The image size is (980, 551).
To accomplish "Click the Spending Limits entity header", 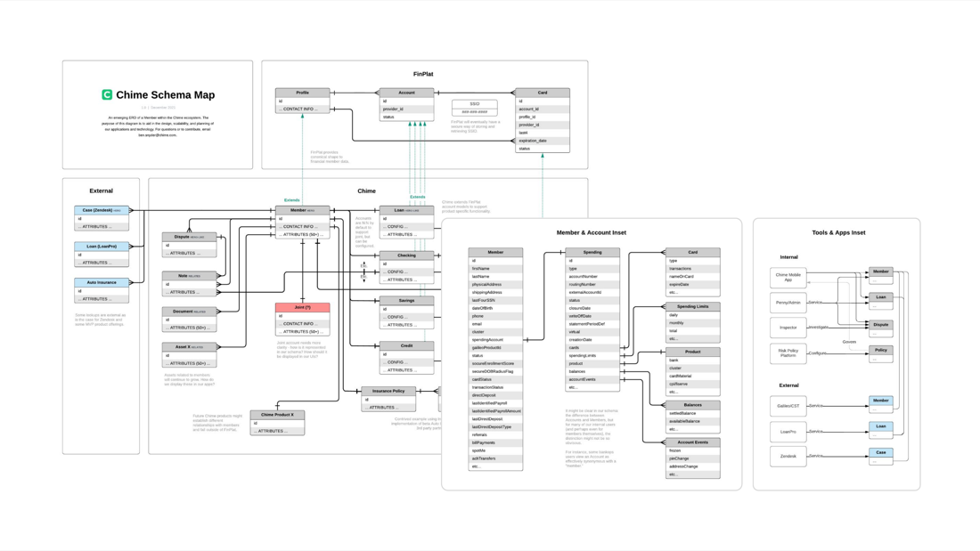I will click(x=693, y=304).
